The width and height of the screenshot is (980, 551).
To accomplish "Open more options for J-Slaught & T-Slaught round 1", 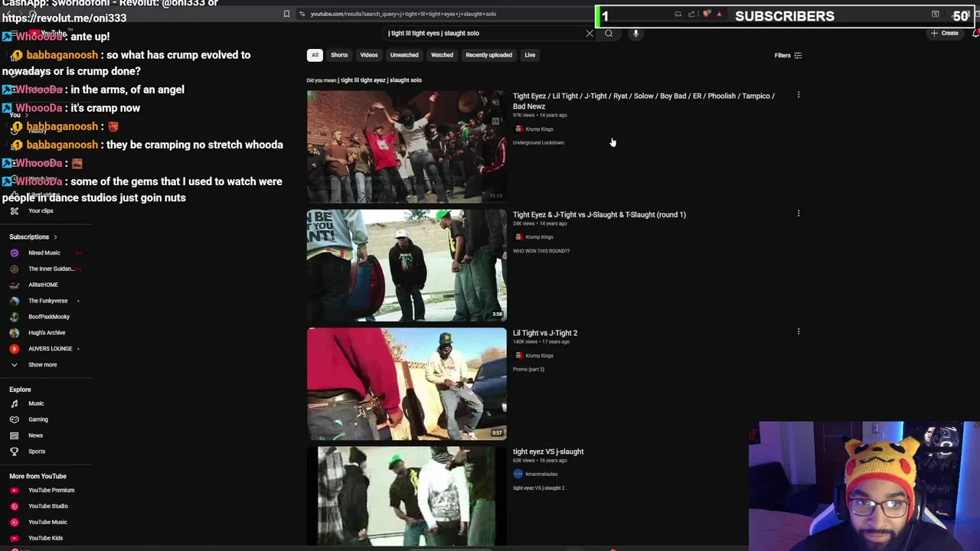I will pos(799,214).
